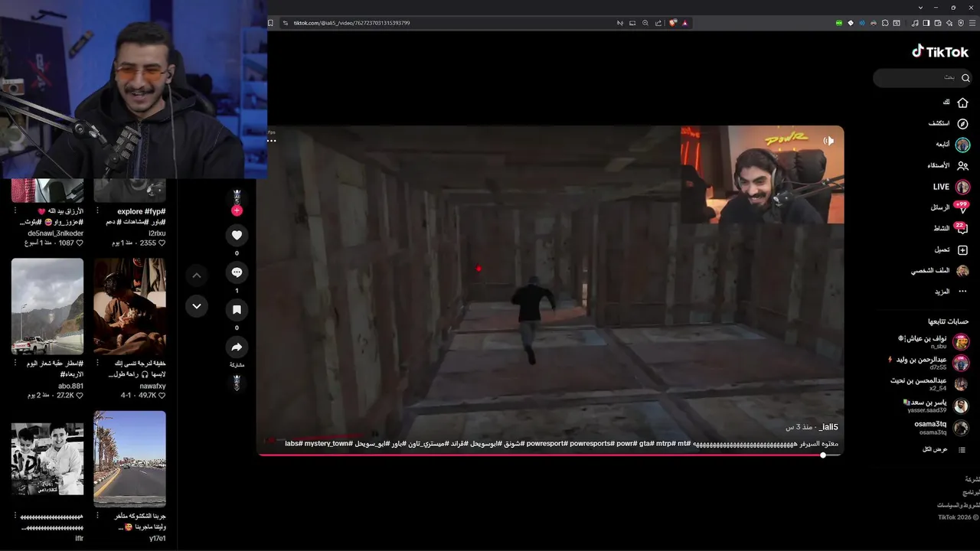The height and width of the screenshot is (551, 980).
Task: Open the tab search dropdown arrow
Action: (920, 7)
